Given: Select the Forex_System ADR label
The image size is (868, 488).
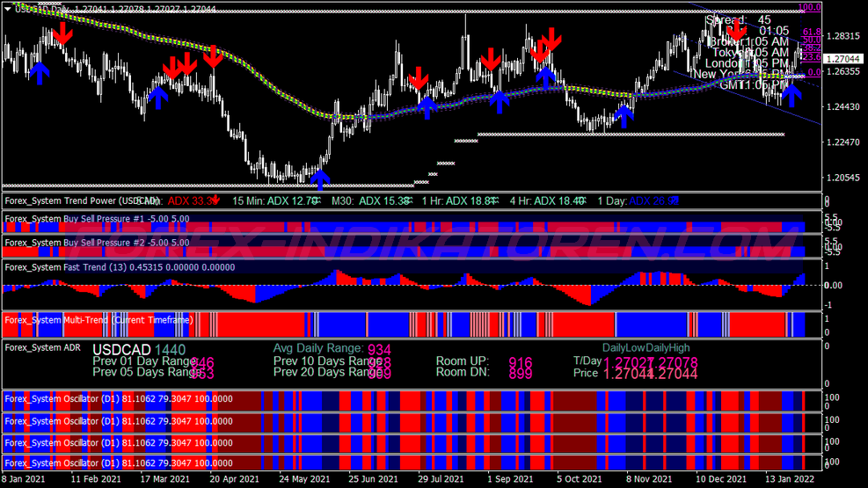Looking at the screenshot, I should 42,347.
